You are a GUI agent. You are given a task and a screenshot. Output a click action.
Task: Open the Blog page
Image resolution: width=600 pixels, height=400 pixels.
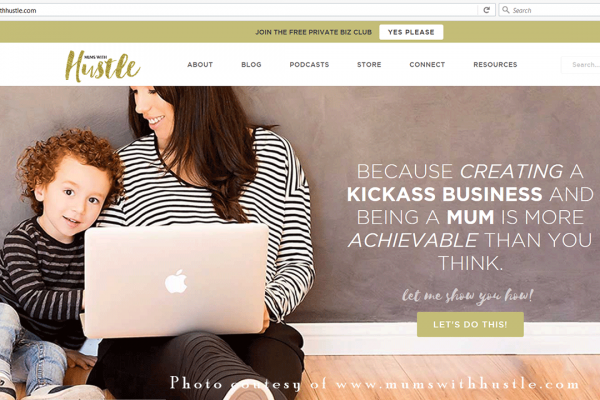tap(251, 65)
